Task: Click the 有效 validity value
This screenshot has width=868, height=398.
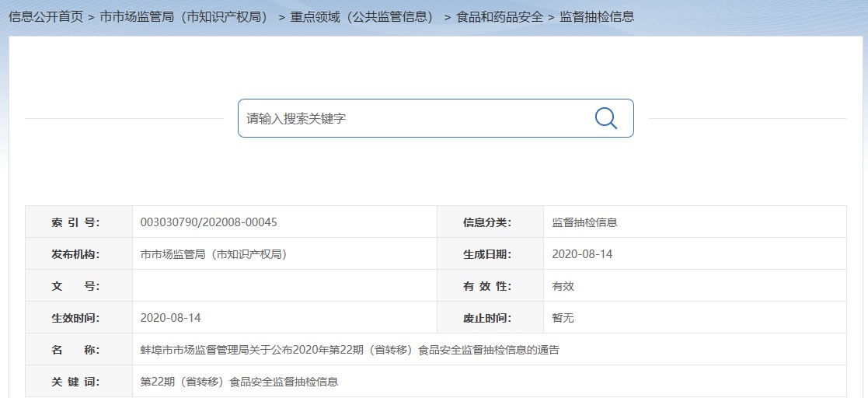Action: (563, 286)
